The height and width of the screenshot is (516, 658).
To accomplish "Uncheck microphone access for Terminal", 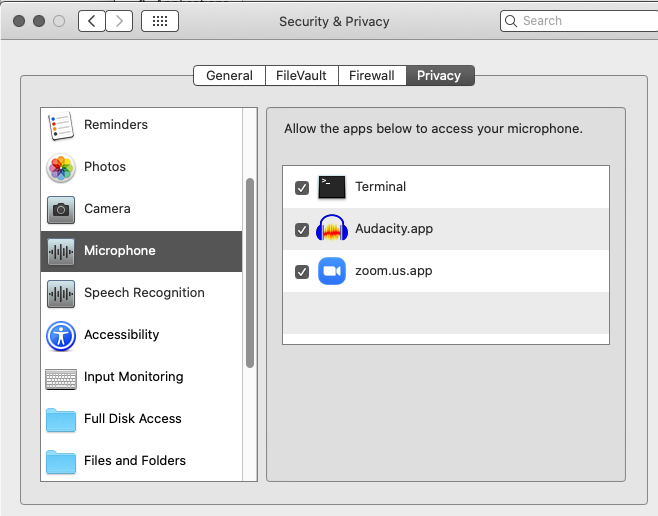I will pyautogui.click(x=302, y=188).
